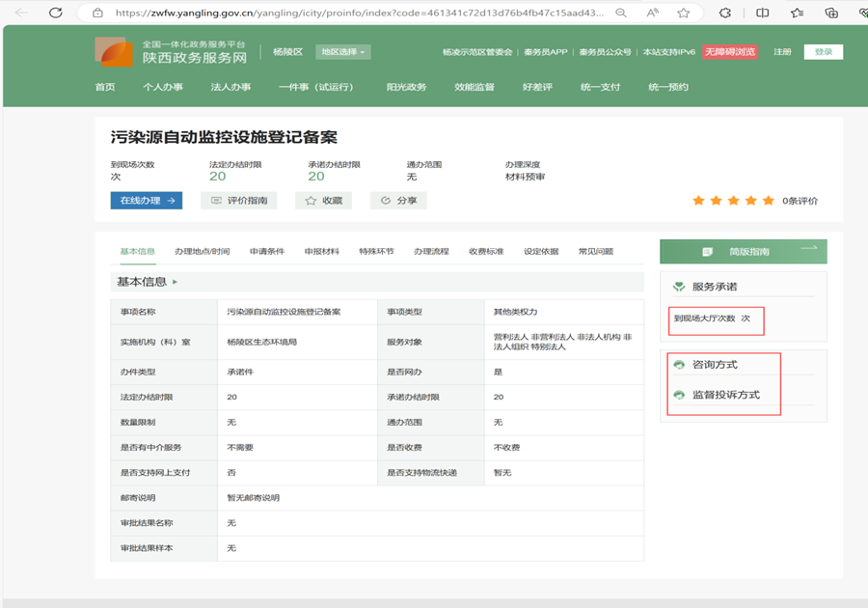The height and width of the screenshot is (608, 868).
Task: Add page to favorites star icon
Action: tap(684, 13)
